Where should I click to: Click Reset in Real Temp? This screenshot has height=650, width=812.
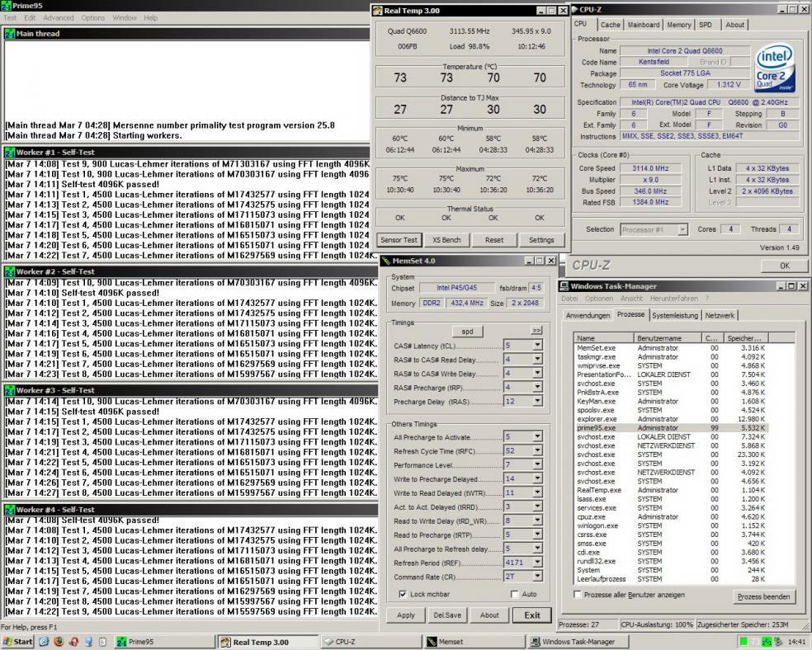coord(494,240)
